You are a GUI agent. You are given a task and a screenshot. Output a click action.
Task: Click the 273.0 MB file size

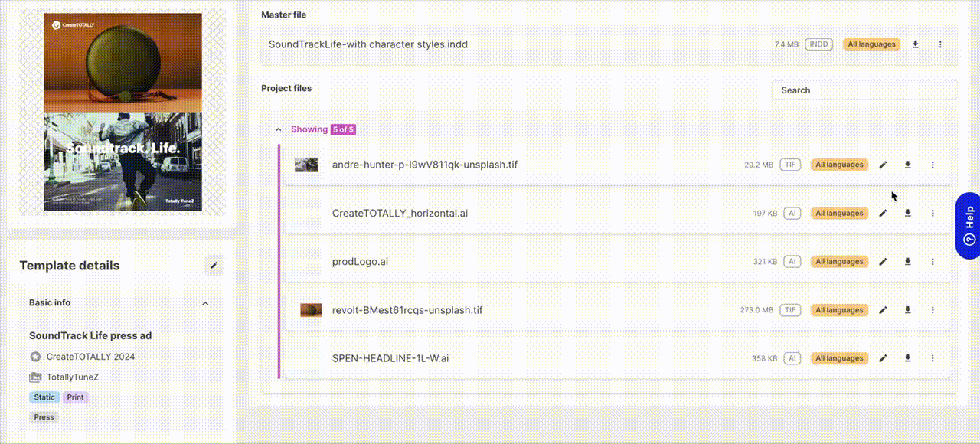(x=756, y=310)
